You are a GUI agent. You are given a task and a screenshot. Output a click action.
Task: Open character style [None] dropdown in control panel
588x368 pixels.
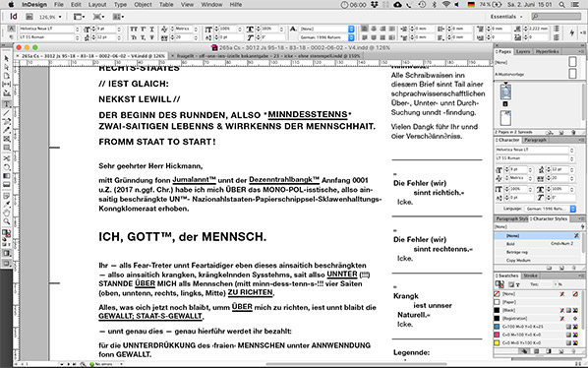point(351,29)
